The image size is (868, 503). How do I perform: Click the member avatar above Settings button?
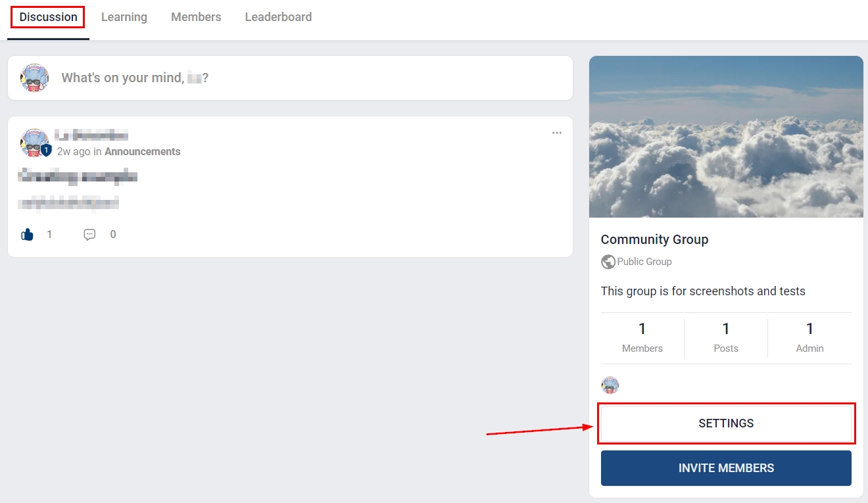coord(610,385)
